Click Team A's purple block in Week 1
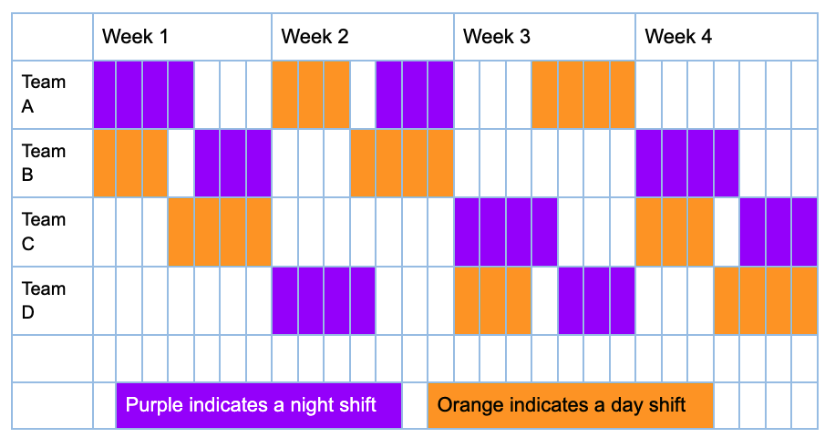The image size is (827, 437). click(x=143, y=95)
